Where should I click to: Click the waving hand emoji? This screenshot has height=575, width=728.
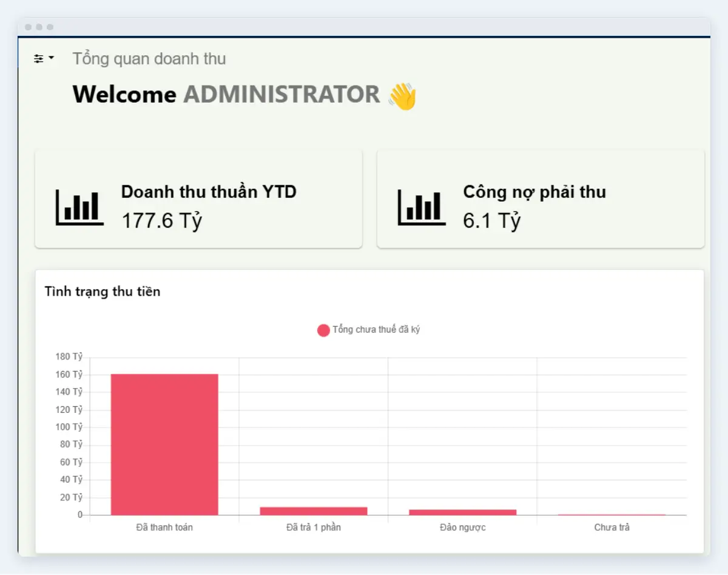[x=402, y=96]
